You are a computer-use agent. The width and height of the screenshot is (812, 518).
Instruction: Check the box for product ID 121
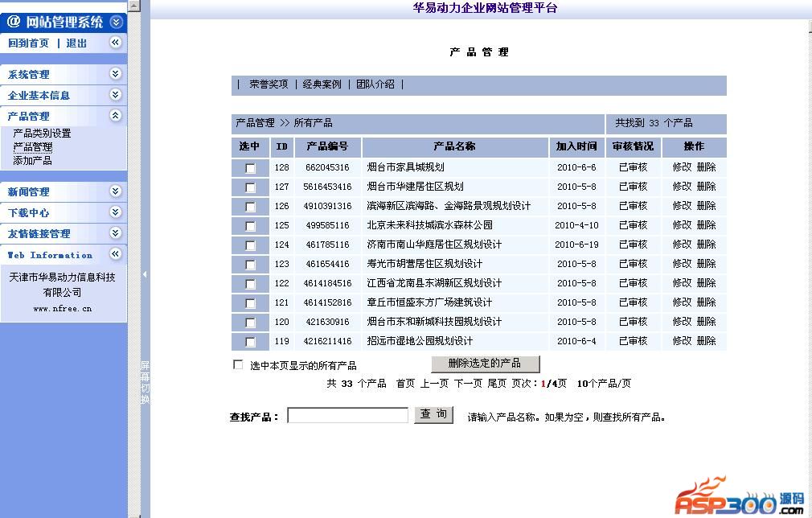tap(250, 303)
